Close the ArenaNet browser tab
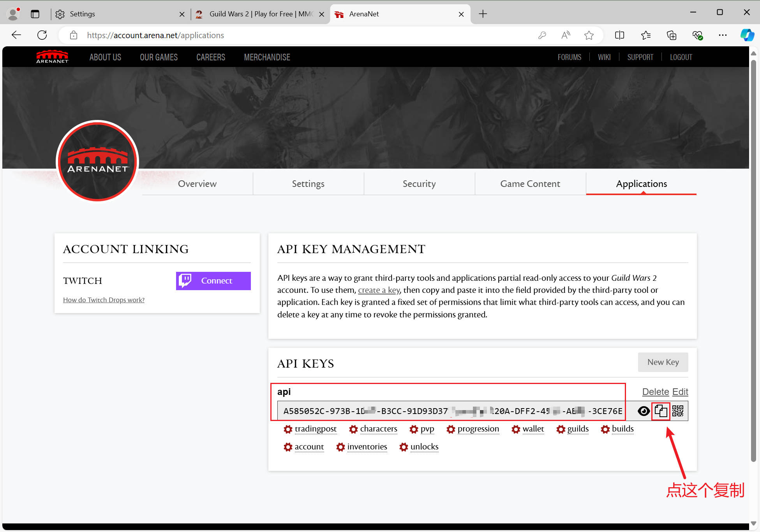This screenshot has width=760, height=532. pos(461,14)
